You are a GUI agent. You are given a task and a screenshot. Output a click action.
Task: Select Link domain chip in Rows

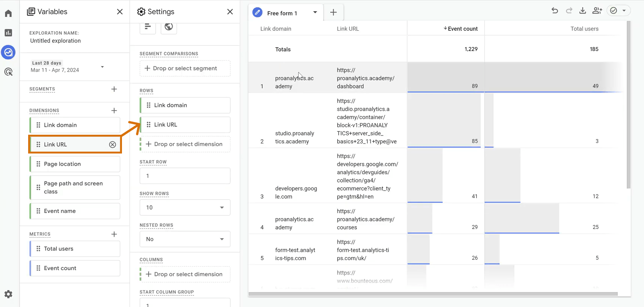185,105
